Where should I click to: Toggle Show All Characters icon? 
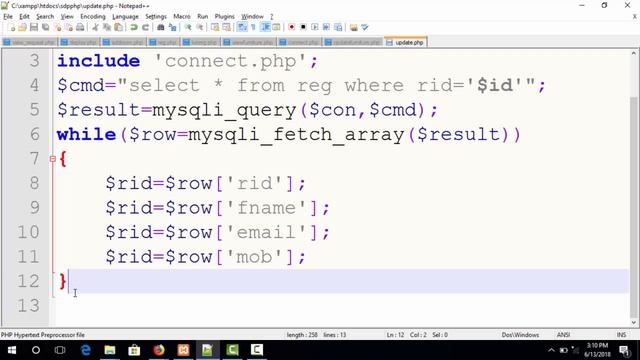click(x=253, y=27)
